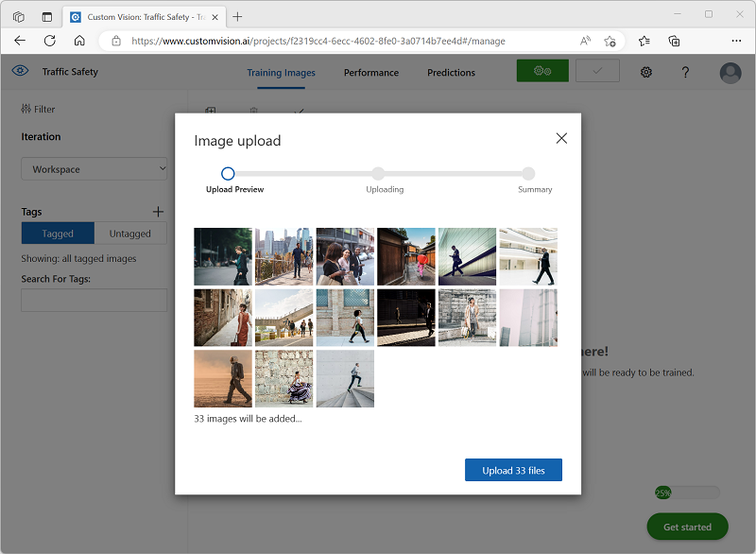Screen dimensions: 756x554
Task: Open browser Collections icon
Action: [674, 41]
